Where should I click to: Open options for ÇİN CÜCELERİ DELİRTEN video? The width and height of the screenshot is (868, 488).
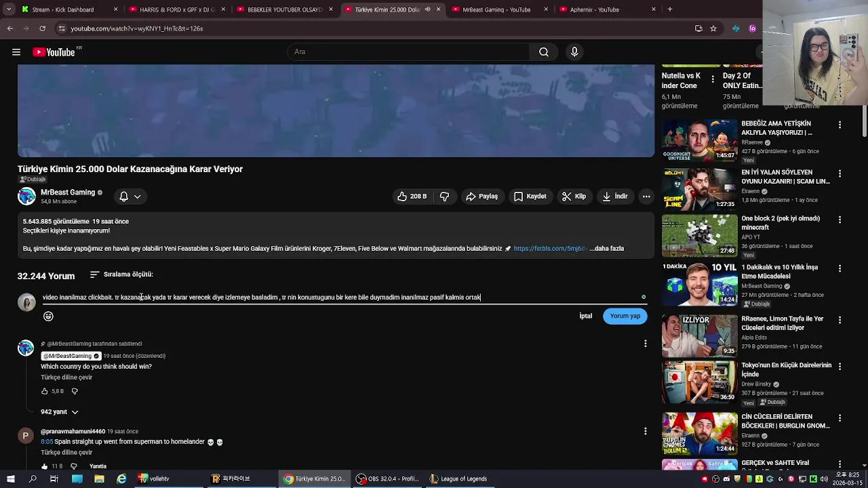click(x=840, y=418)
